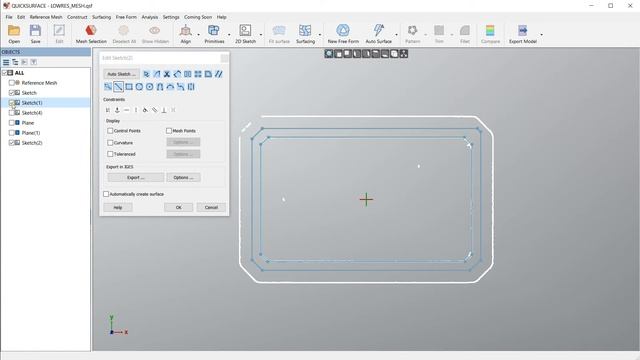Open the Help menu

point(222,17)
